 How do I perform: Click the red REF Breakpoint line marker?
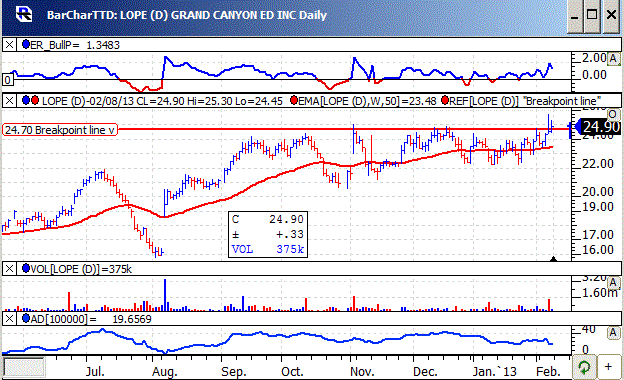click(x=445, y=100)
